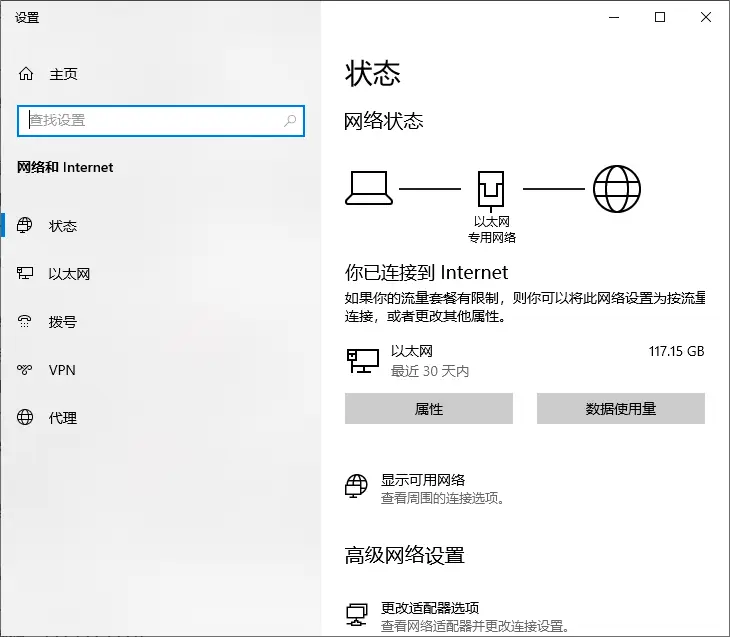
Task: Click the 高级网络设置 heading
Action: [x=405, y=555]
